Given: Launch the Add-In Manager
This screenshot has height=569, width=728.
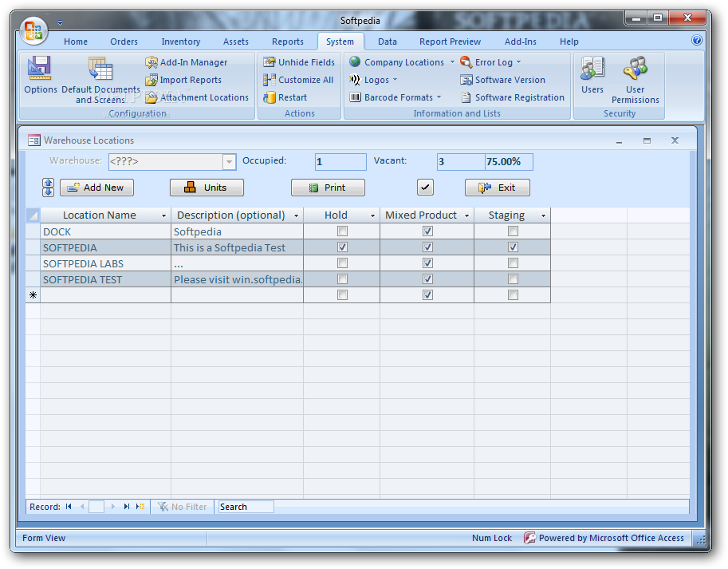Looking at the screenshot, I should point(187,62).
